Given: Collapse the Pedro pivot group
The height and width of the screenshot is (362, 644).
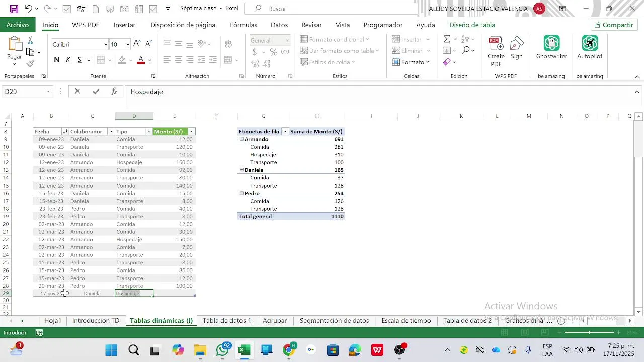Looking at the screenshot, I should 242,193.
